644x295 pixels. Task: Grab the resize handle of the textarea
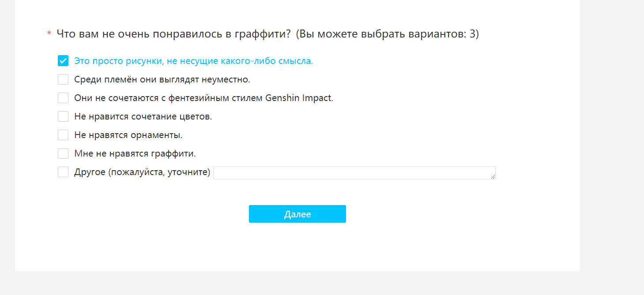[x=493, y=177]
